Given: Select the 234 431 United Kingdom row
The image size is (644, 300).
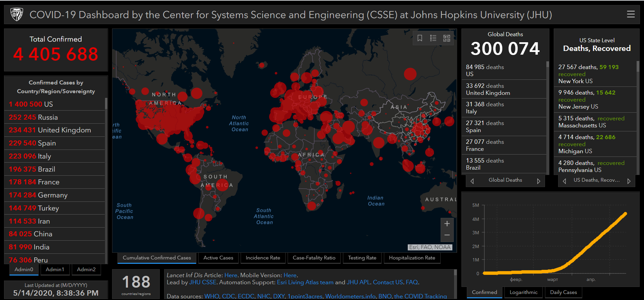Looking at the screenshot, I should [55, 130].
